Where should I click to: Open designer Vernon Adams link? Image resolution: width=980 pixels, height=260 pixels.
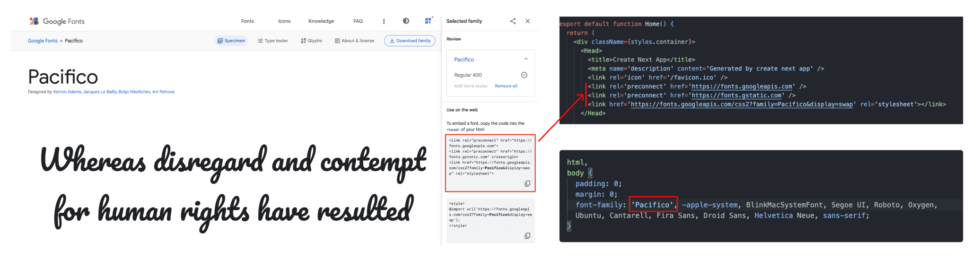67,92
